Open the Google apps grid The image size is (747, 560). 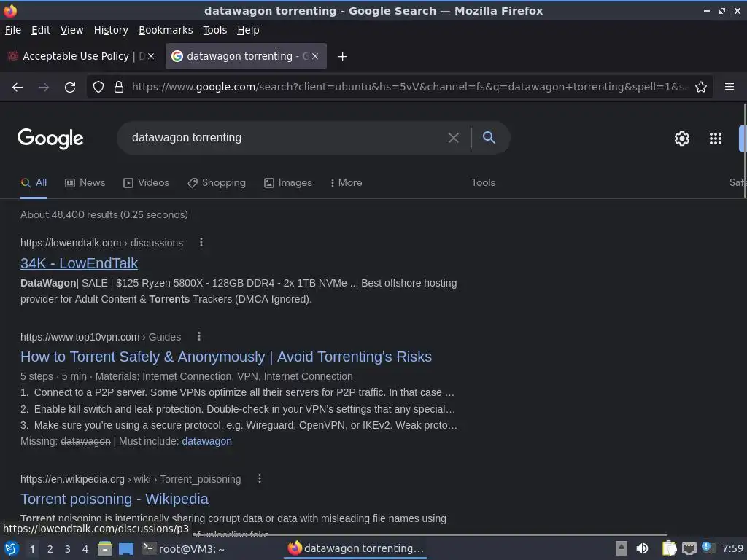coord(715,139)
